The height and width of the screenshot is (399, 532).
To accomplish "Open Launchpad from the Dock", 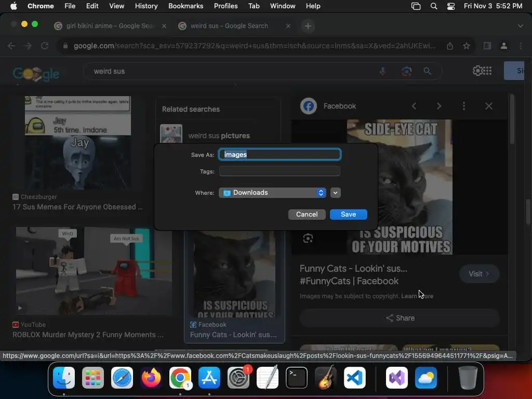I will [x=93, y=378].
